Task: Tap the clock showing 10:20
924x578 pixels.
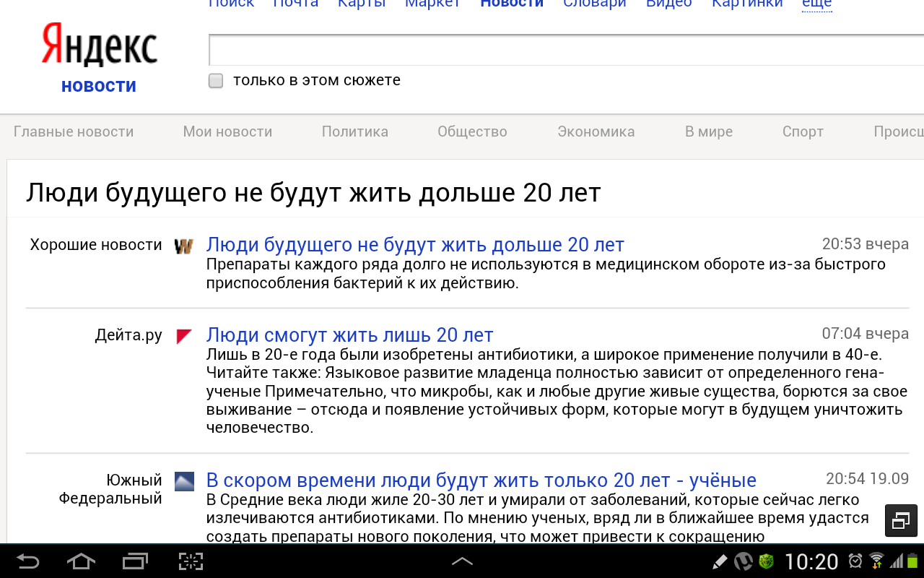Action: pyautogui.click(x=811, y=561)
